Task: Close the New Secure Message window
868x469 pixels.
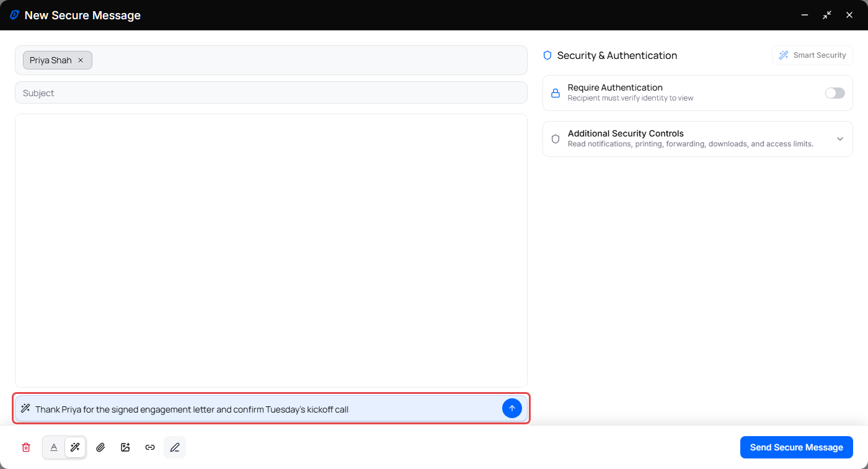Action: coord(849,15)
